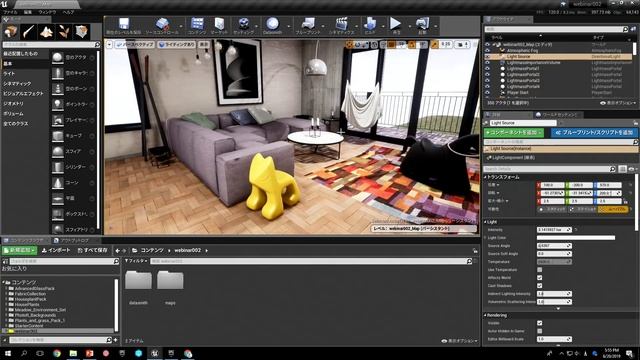This screenshot has height=360, width=640.
Task: Toggle the Affects World checkbox
Action: pyautogui.click(x=540, y=278)
